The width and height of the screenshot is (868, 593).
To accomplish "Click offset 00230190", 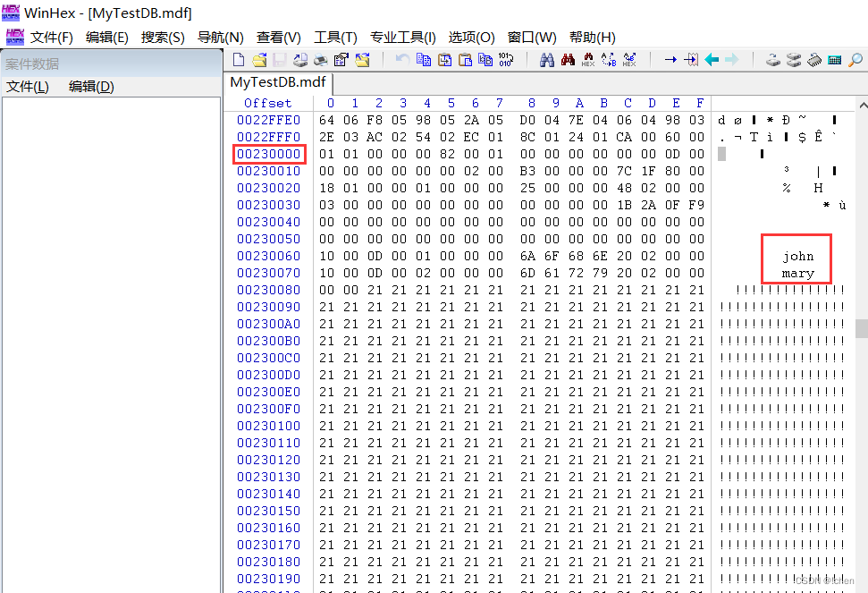I will click(x=268, y=579).
